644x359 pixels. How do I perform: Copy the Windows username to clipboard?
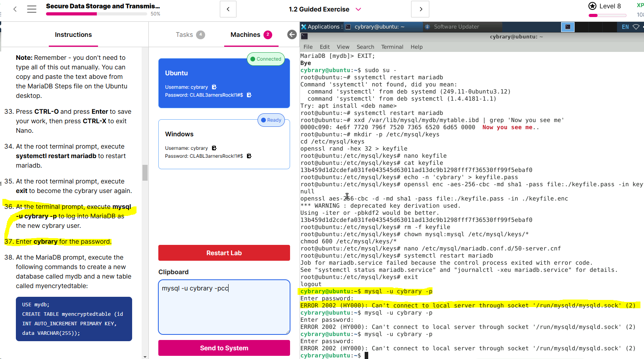[x=214, y=148]
